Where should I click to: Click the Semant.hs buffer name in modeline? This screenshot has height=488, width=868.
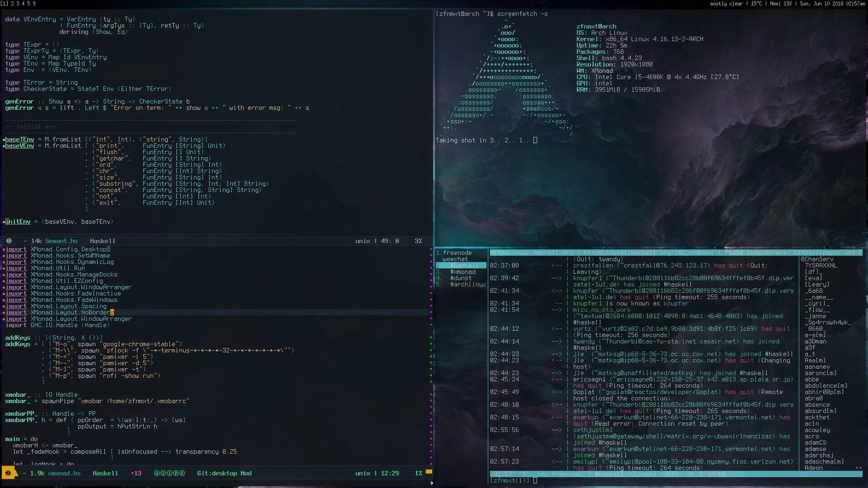pos(61,241)
